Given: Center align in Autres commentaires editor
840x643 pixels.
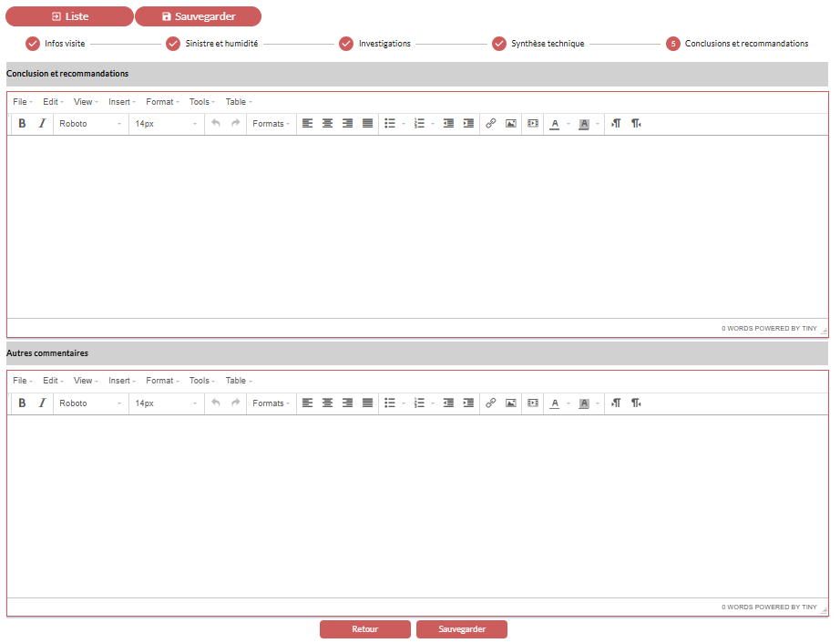Looking at the screenshot, I should coord(327,403).
